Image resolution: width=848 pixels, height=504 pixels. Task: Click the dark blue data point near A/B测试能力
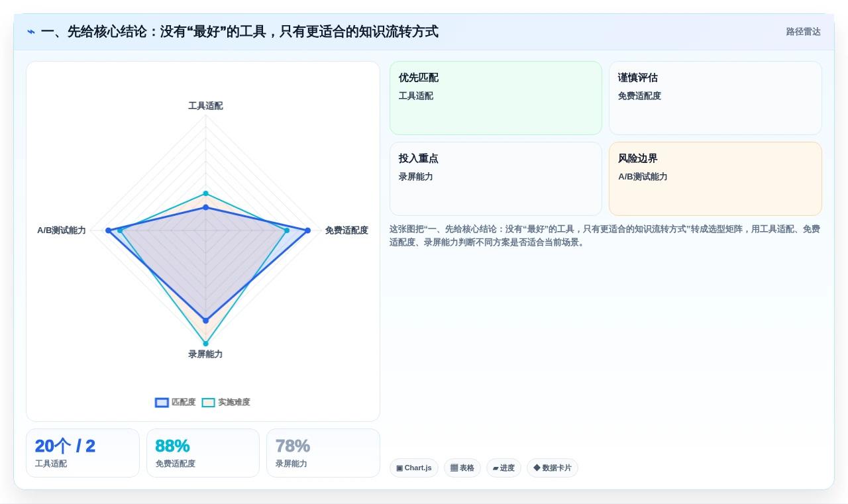108,230
